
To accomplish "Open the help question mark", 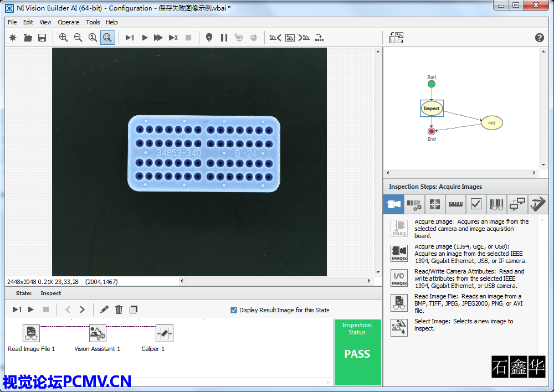I will pos(539,38).
